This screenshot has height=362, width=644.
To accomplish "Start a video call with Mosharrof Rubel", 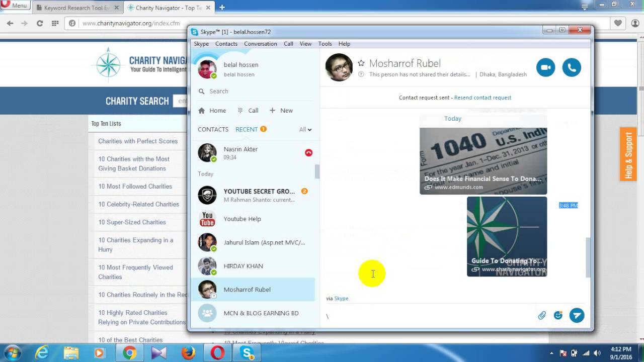I will pyautogui.click(x=545, y=67).
